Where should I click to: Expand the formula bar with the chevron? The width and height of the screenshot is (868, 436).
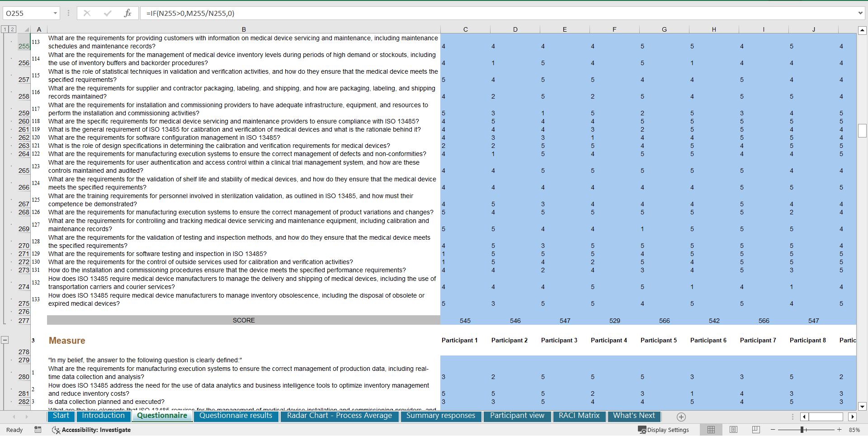(860, 13)
